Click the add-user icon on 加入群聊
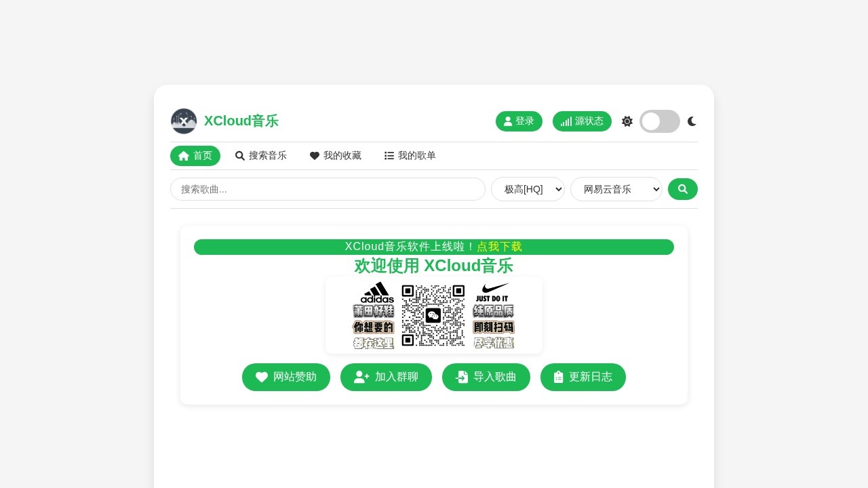Viewport: 868px width, 488px height. (x=360, y=377)
